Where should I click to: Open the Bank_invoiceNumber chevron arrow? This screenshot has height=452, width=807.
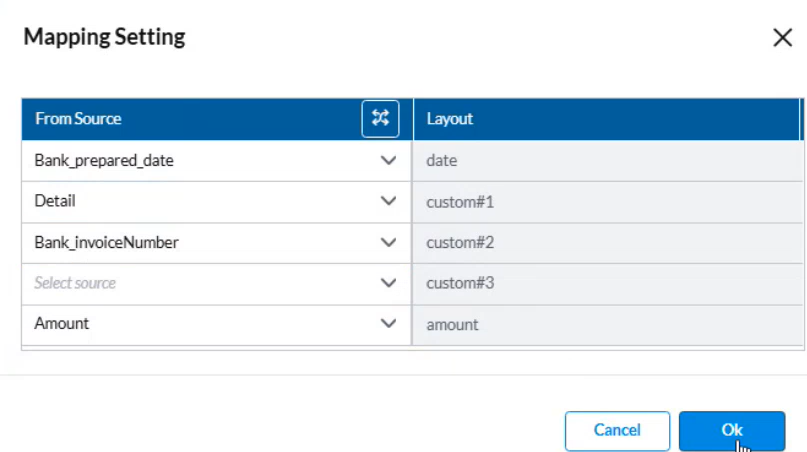coord(389,242)
